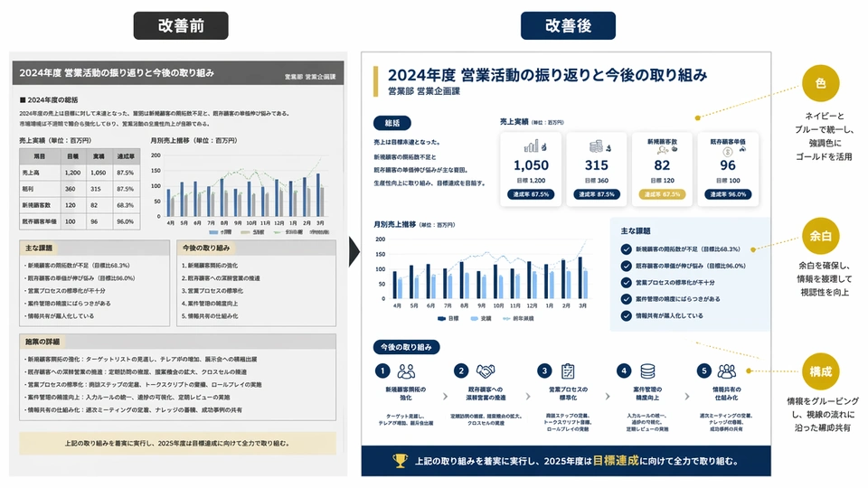The width and height of the screenshot is (868, 488).
Task: Click the chevron after 案件管理の精度向上 step
Action: [687, 396]
